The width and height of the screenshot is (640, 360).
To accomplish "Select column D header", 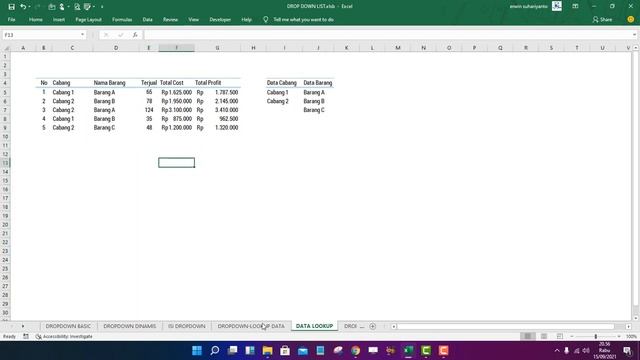I will [116, 48].
